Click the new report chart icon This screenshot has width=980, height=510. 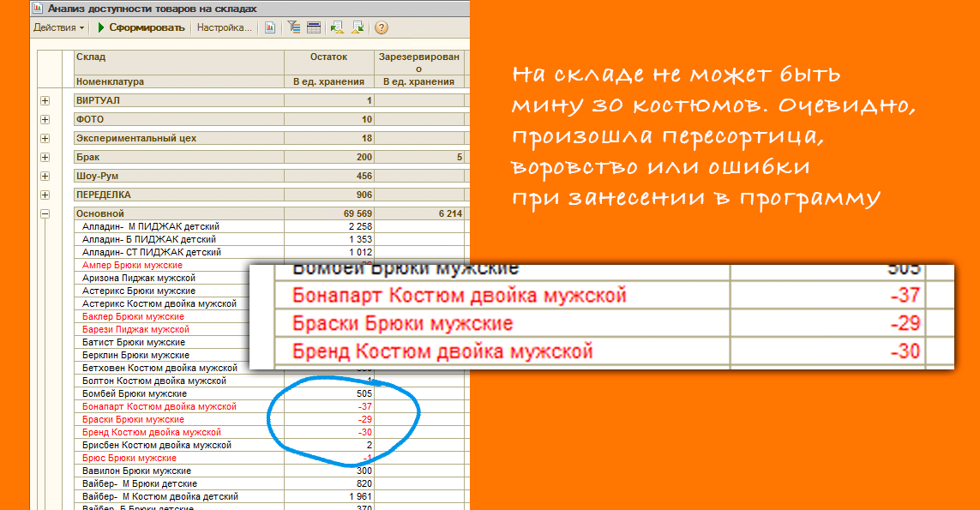click(x=270, y=27)
